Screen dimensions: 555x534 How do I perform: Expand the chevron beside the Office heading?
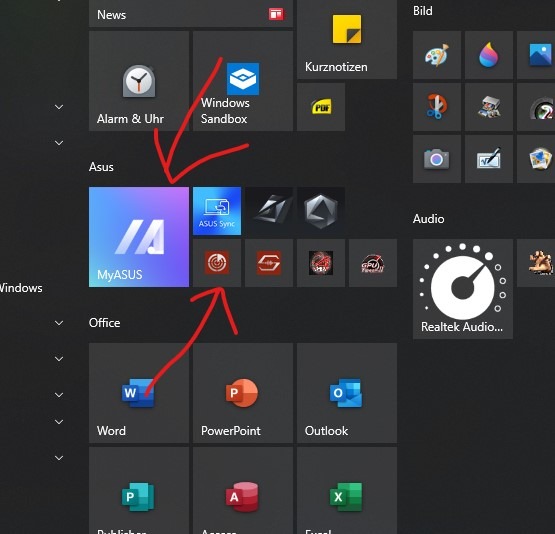tap(59, 323)
